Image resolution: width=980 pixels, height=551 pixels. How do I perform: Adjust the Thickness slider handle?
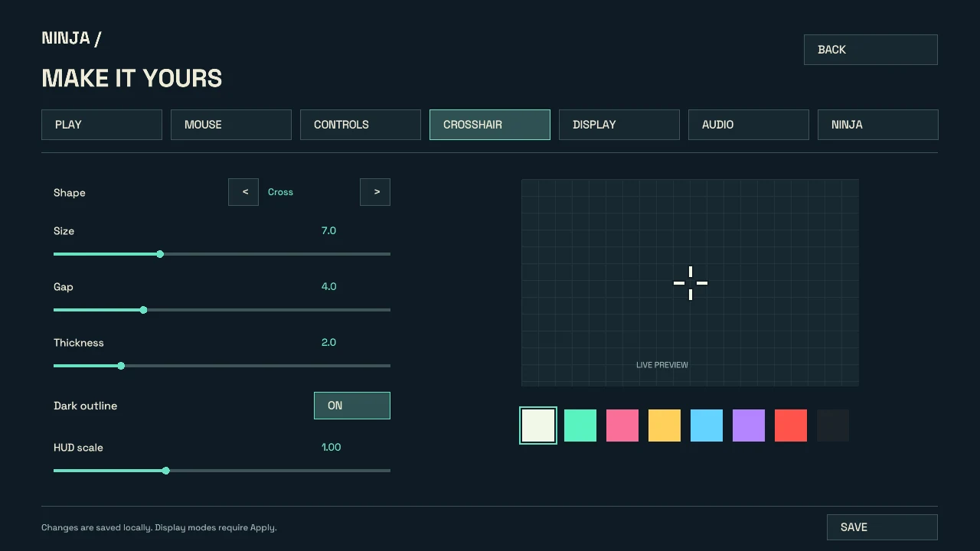point(121,366)
